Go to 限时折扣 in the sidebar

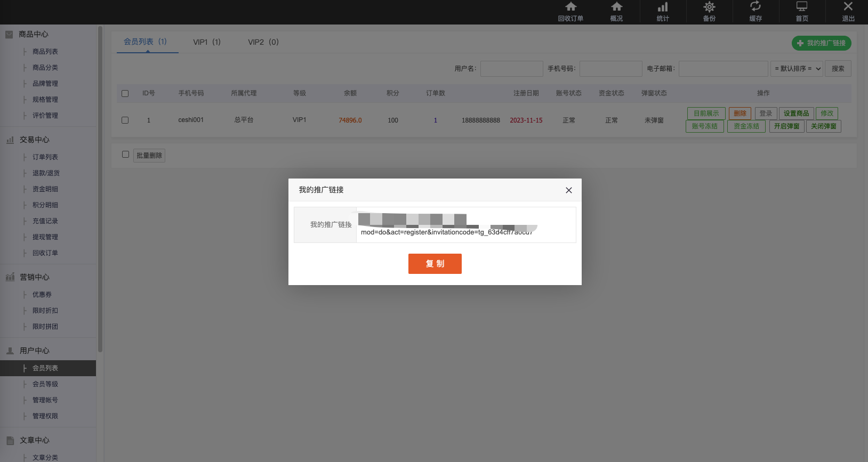click(x=45, y=311)
